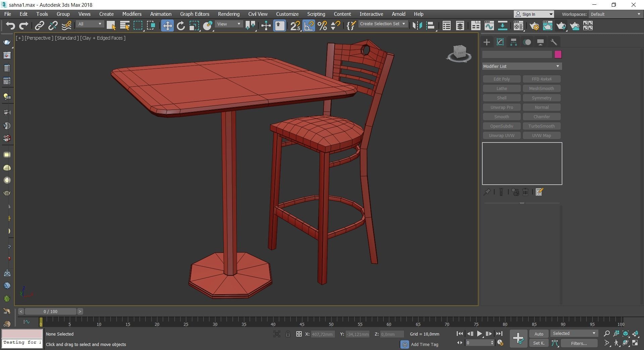Switch to the Hierarchy panel tab
The image size is (644, 350).
pos(513,42)
